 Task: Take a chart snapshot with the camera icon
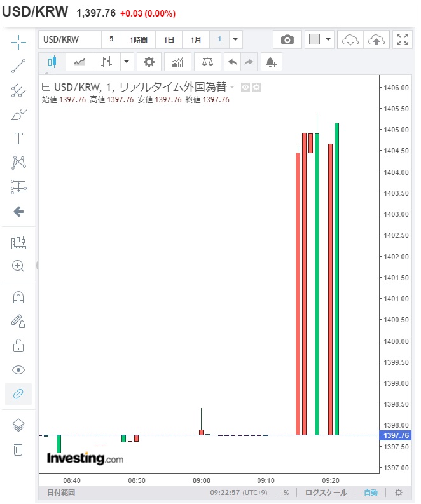pos(287,39)
